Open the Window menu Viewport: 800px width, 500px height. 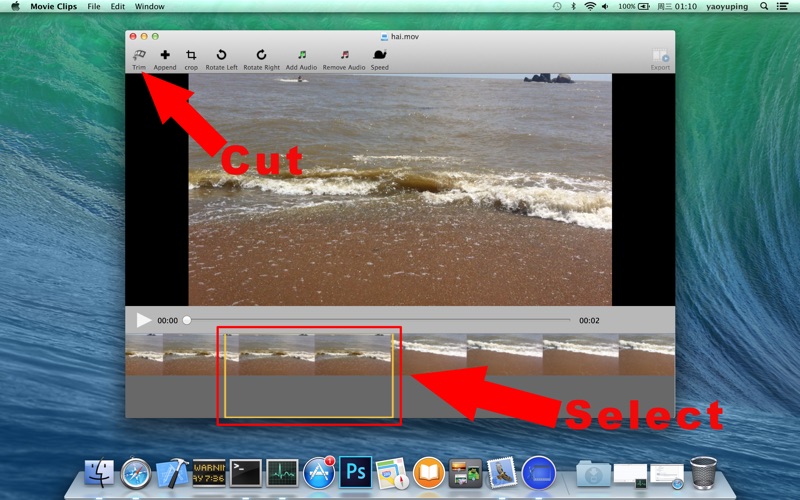149,7
